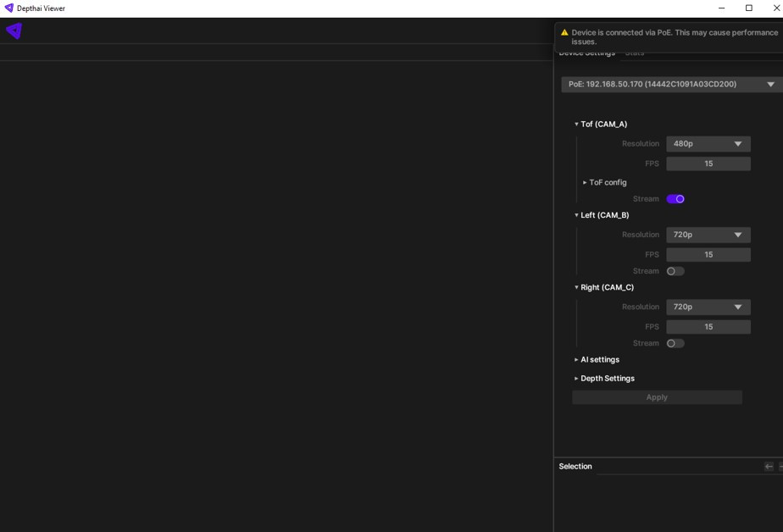783x532 pixels.
Task: Click the Depthai Viewer title bar icon
Action: [x=8, y=8]
